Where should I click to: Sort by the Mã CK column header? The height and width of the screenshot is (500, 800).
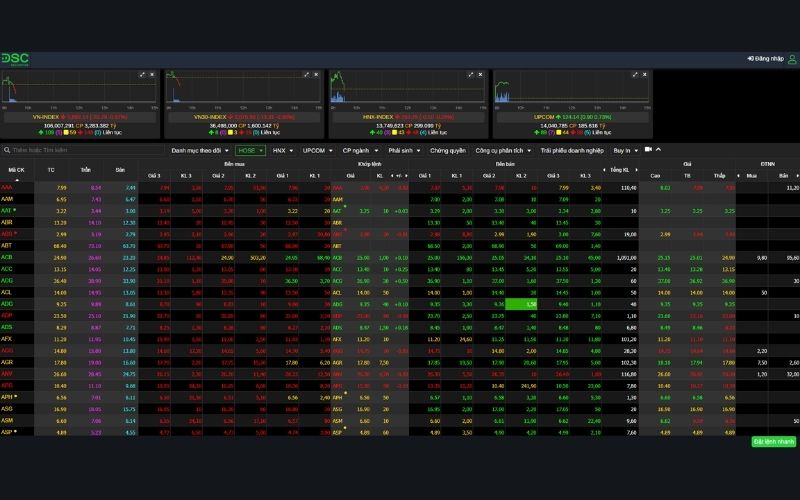[x=16, y=170]
